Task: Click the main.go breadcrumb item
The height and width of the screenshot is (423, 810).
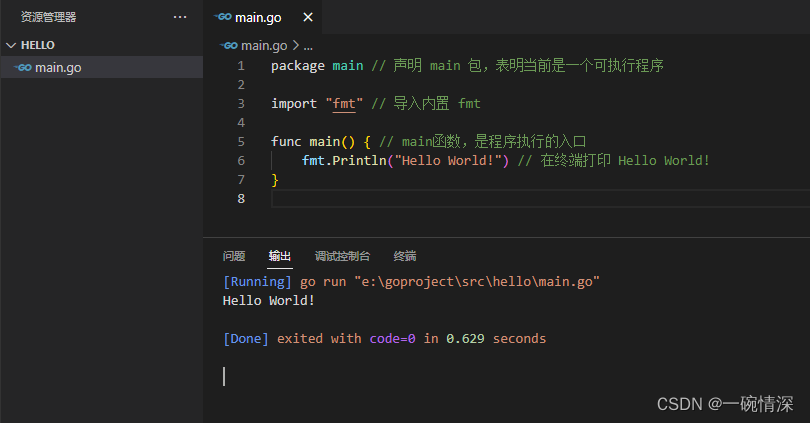Action: tap(264, 45)
